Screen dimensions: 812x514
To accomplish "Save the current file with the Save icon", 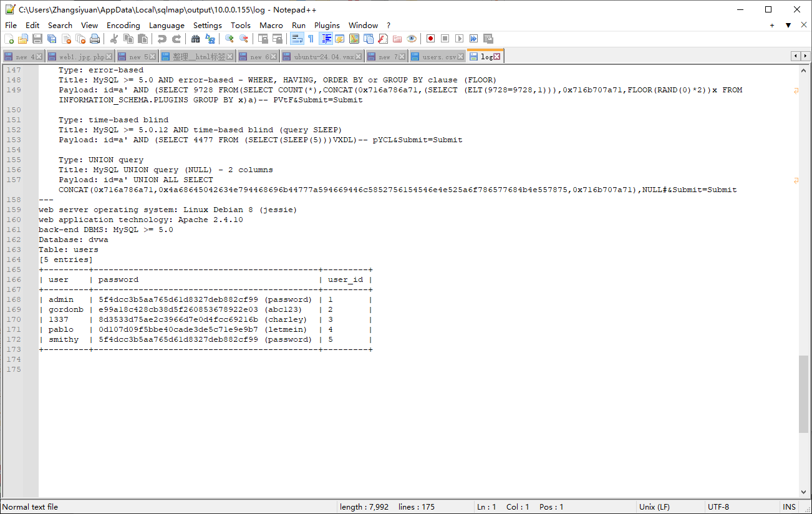I will 37,39.
